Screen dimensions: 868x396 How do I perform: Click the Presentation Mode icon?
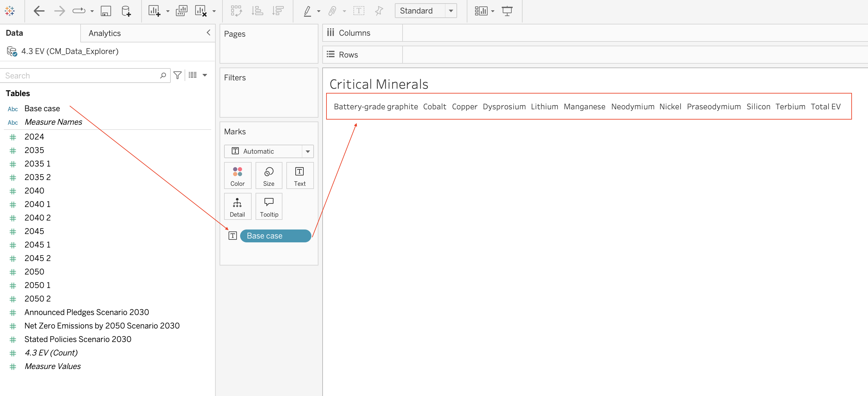507,11
